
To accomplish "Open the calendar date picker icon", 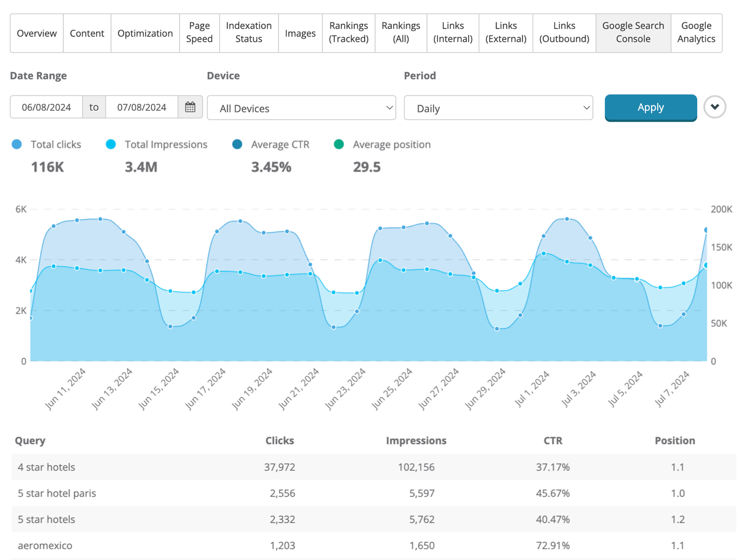I will (190, 107).
